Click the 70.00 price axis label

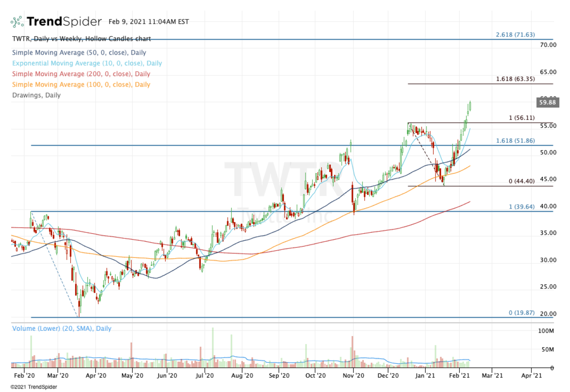(548, 45)
